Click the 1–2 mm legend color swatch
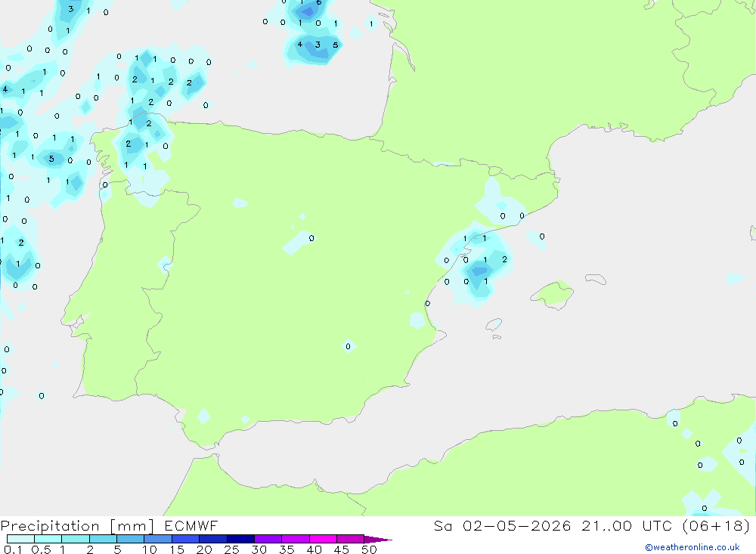 click(76, 539)
